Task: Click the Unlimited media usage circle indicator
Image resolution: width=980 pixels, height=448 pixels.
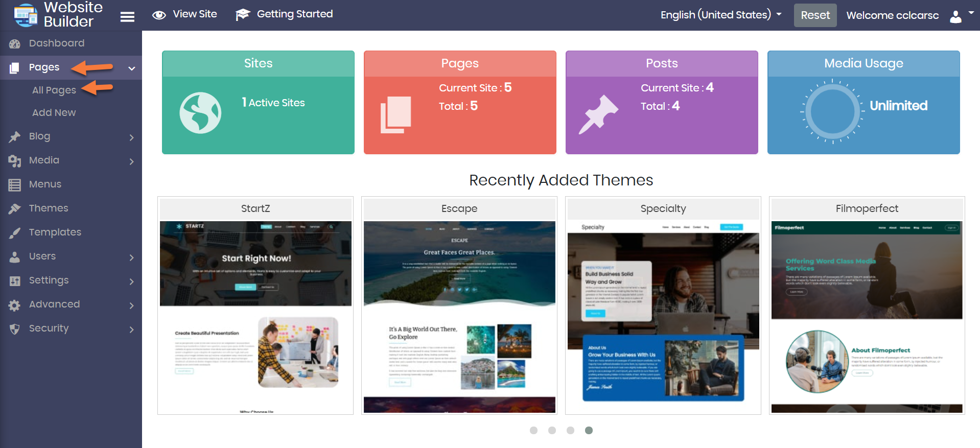Action: [832, 111]
